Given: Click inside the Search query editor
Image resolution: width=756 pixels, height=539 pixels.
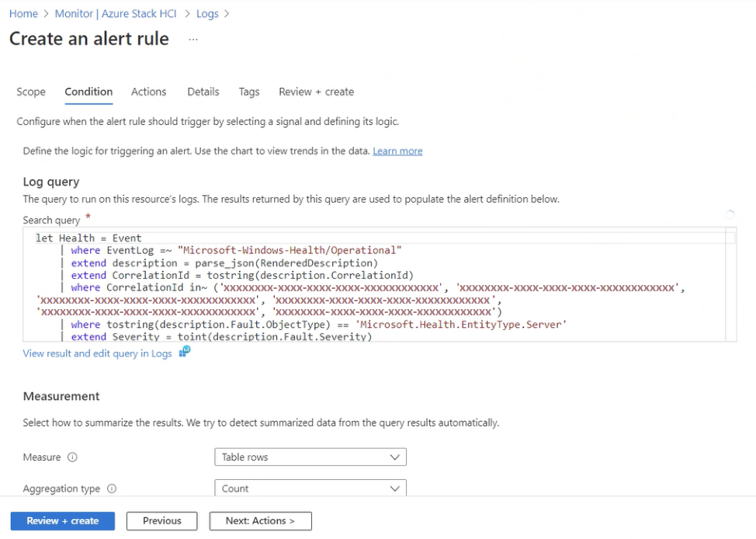Looking at the screenshot, I should [x=380, y=285].
